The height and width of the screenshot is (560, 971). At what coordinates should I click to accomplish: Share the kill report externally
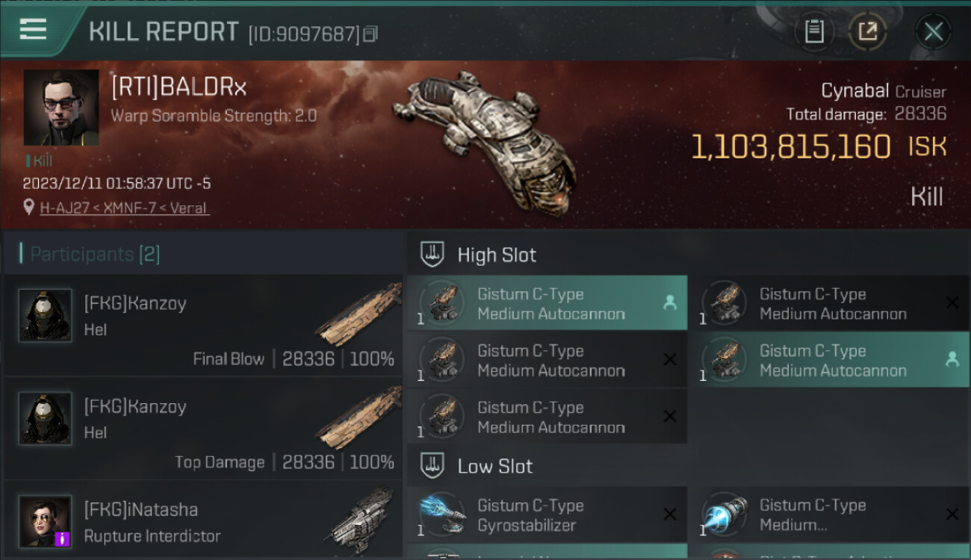(867, 31)
